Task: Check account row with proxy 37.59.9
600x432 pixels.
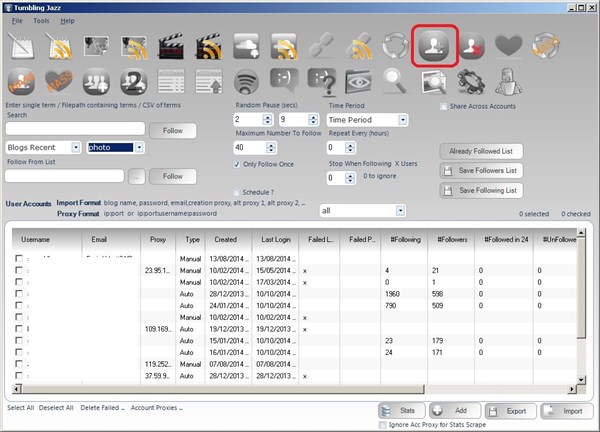Action: (x=19, y=375)
